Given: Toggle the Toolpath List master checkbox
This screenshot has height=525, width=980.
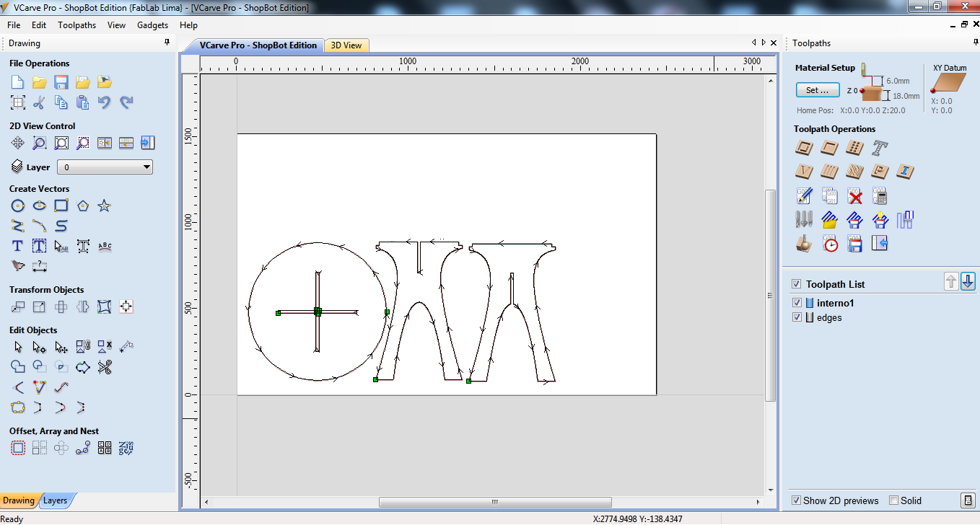Looking at the screenshot, I should [x=797, y=284].
